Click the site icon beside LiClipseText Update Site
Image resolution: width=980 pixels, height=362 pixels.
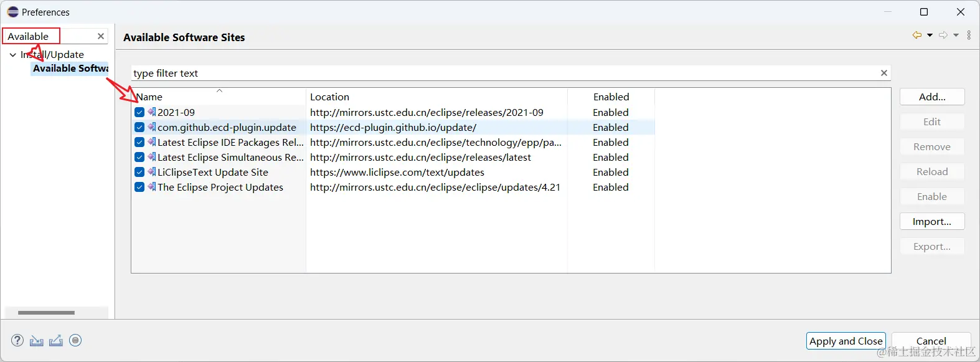click(x=152, y=172)
